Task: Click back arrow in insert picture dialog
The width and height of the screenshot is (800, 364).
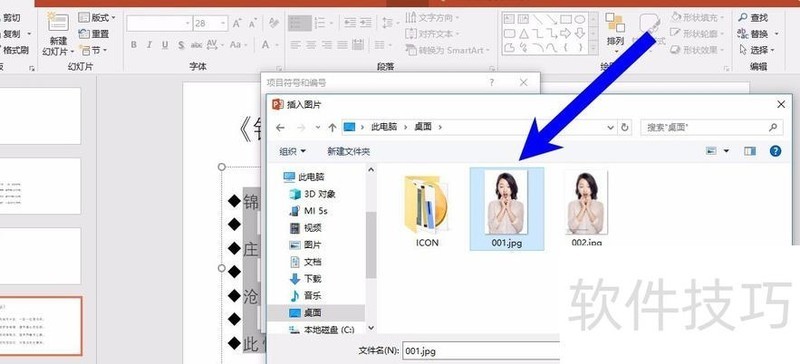Action: coord(280,128)
